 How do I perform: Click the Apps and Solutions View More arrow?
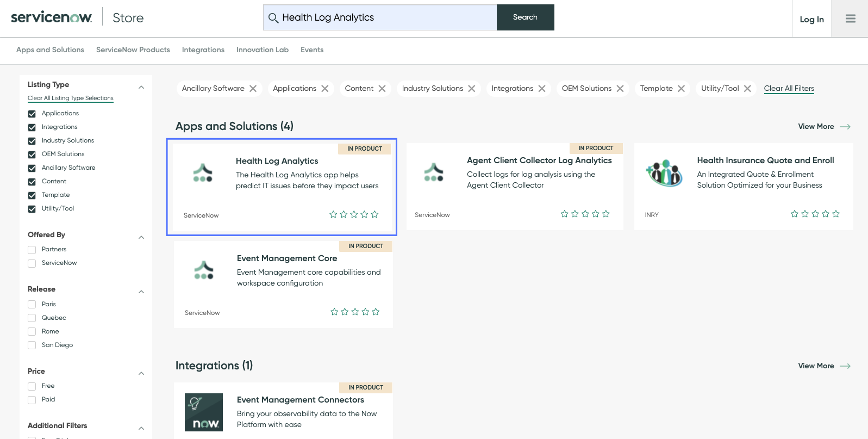point(845,127)
